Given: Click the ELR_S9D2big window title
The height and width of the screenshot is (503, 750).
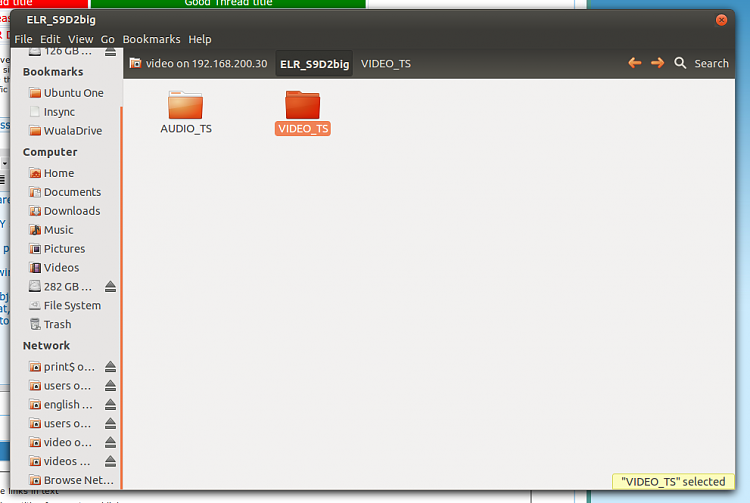Looking at the screenshot, I should coord(61,20).
